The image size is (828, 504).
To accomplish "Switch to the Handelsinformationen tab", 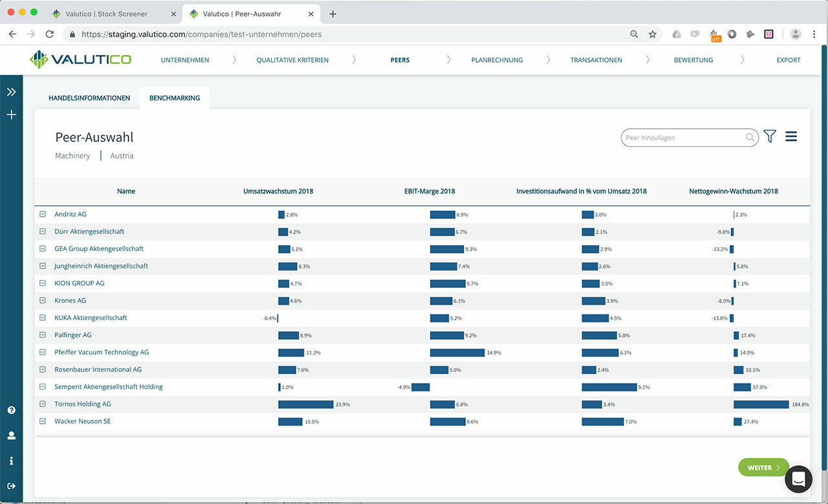I will point(89,98).
